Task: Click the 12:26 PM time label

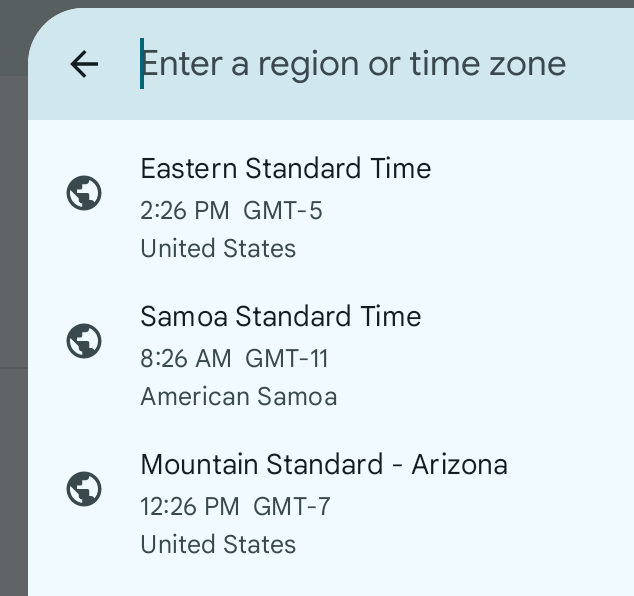Action: 190,507
